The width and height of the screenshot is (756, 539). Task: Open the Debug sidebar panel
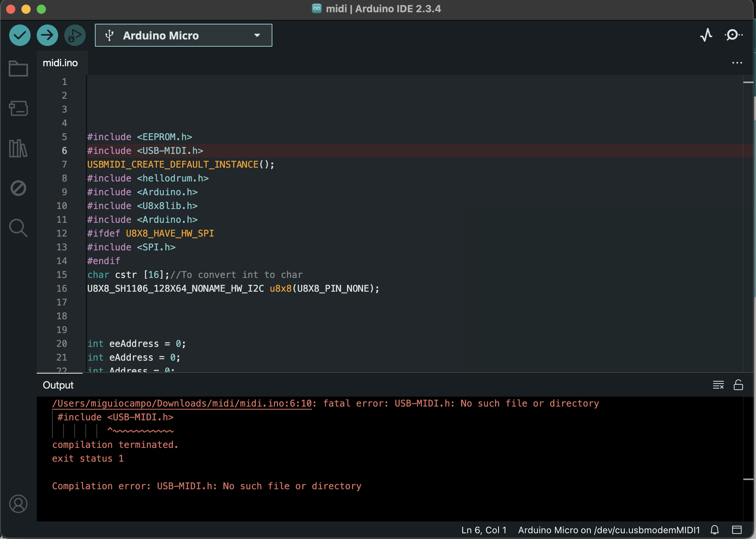click(x=18, y=188)
